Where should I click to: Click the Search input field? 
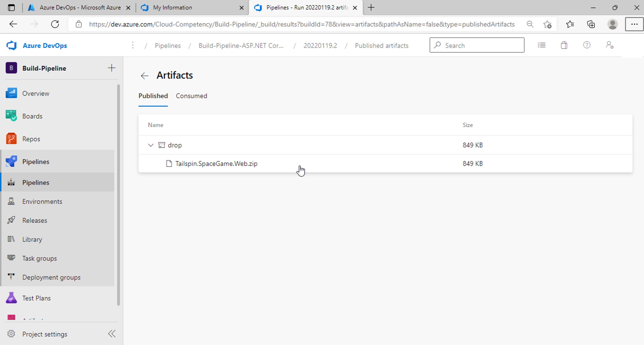(477, 45)
